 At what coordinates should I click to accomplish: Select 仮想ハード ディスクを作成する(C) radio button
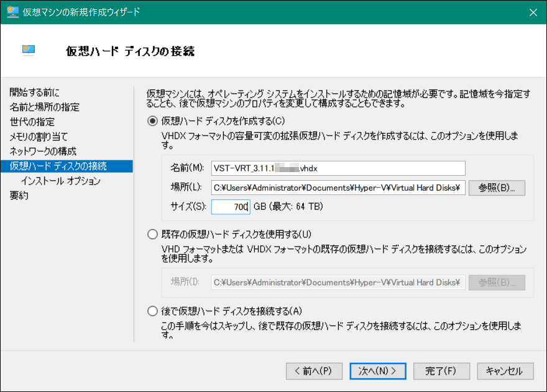point(152,121)
